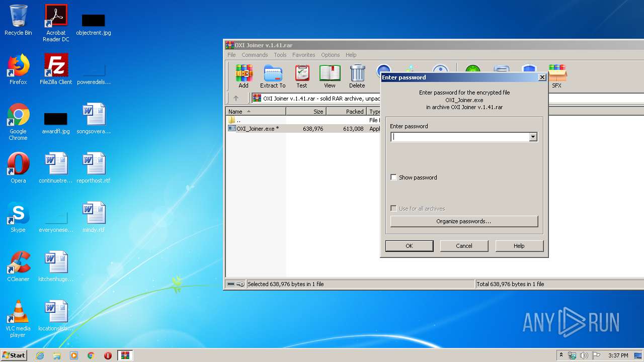Click the View file toolbar icon

click(x=330, y=76)
